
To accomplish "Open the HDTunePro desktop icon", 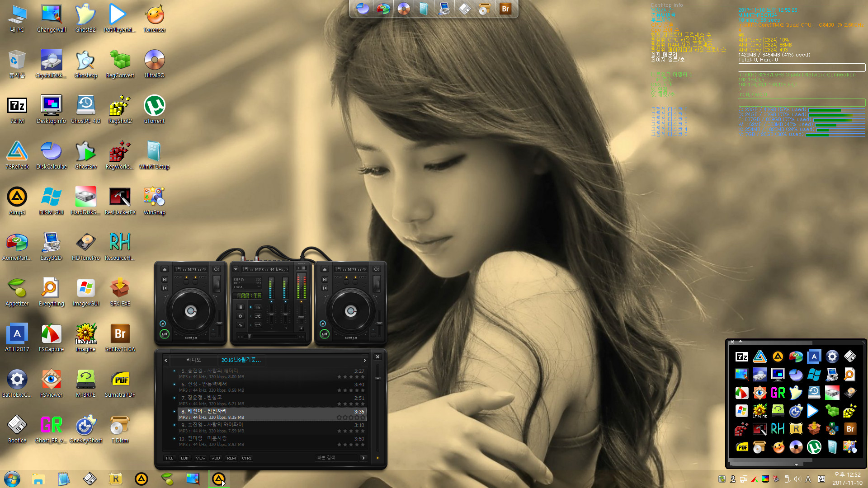I will pyautogui.click(x=85, y=246).
